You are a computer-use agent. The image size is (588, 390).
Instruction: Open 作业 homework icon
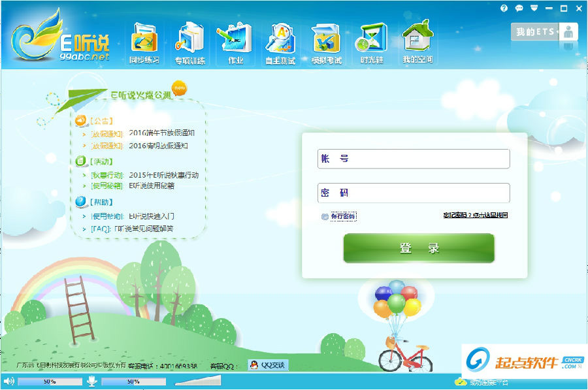[235, 43]
